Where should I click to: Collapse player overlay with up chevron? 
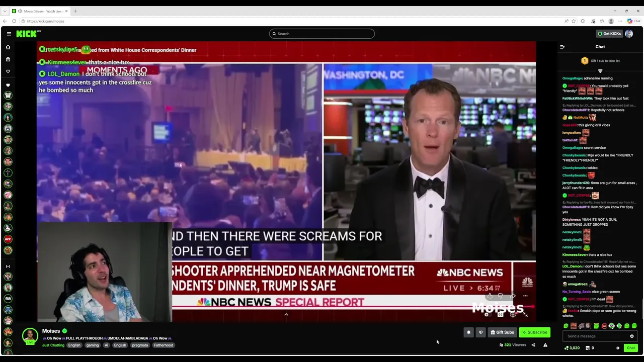point(286,315)
